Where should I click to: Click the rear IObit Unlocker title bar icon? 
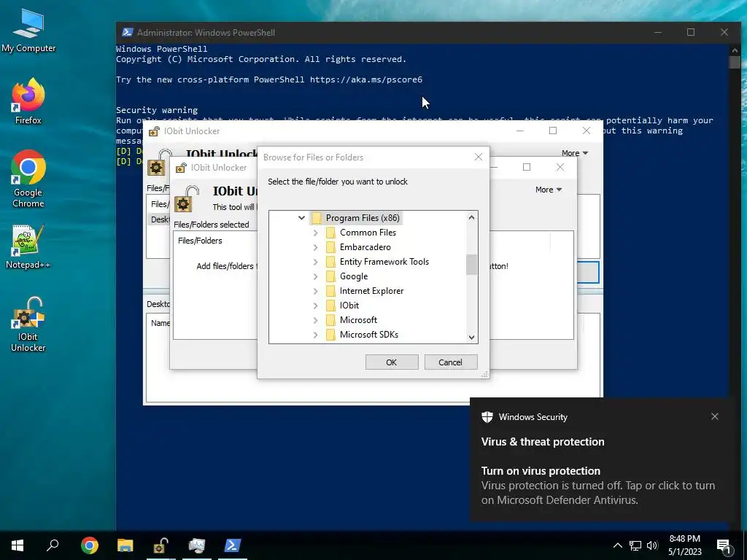(154, 131)
